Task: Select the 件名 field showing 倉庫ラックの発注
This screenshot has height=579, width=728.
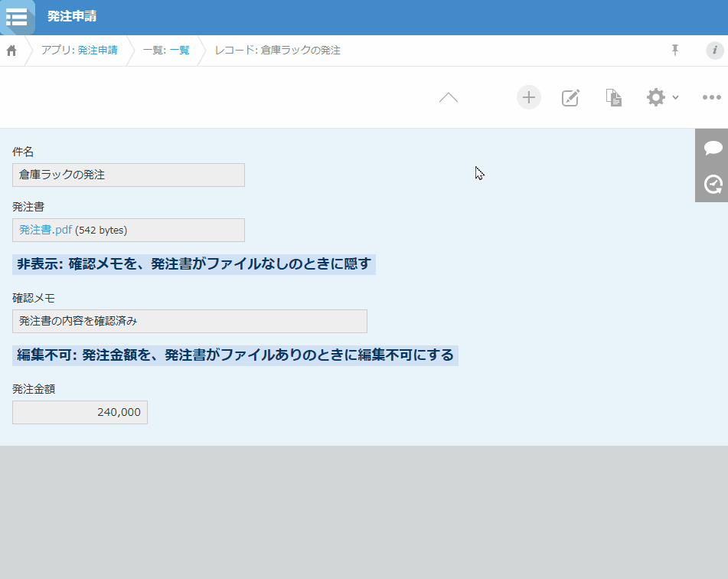Action: (129, 175)
